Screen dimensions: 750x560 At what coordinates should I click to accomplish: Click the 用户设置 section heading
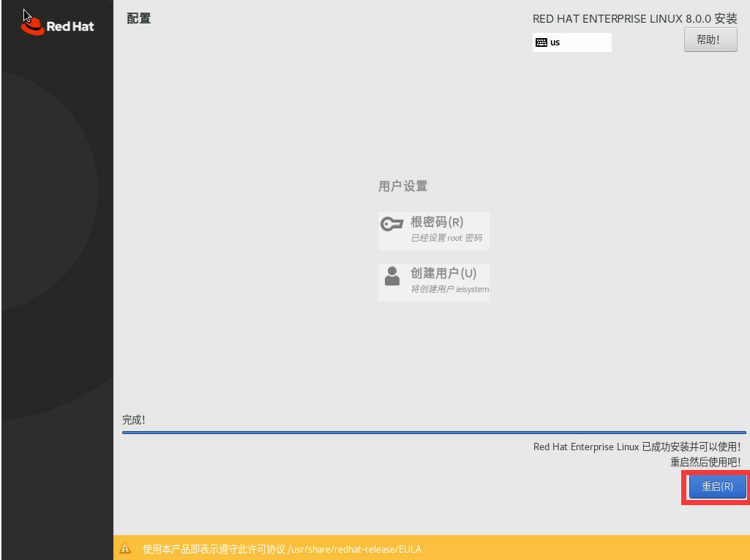pyautogui.click(x=402, y=186)
